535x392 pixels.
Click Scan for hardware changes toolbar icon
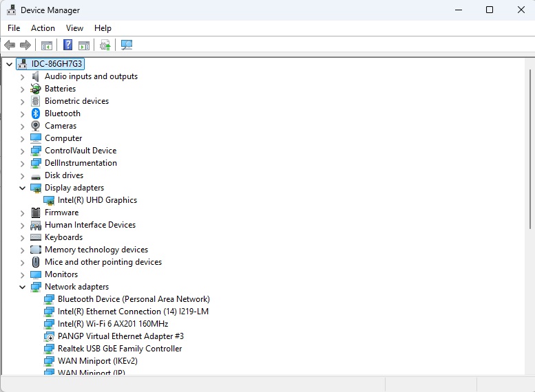point(127,45)
